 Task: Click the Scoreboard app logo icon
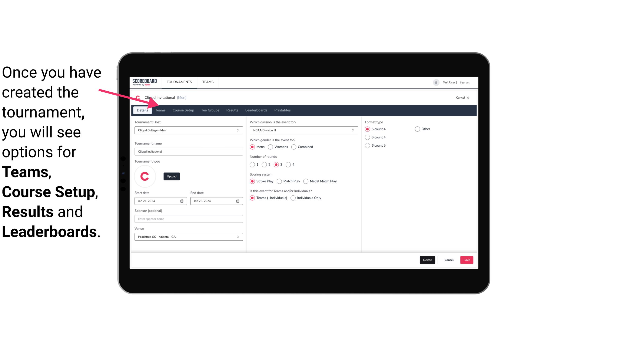pyautogui.click(x=145, y=82)
